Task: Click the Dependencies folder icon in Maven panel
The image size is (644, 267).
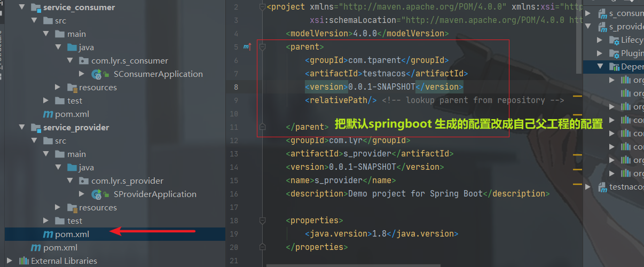Action: [x=614, y=67]
